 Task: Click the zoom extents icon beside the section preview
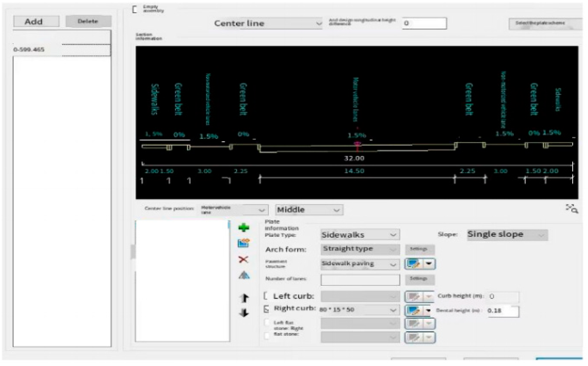click(572, 208)
